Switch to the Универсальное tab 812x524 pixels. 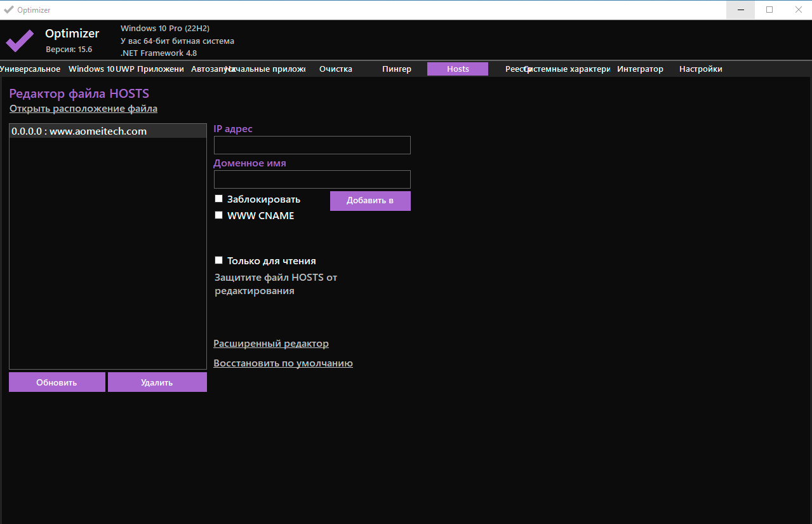[x=30, y=69]
